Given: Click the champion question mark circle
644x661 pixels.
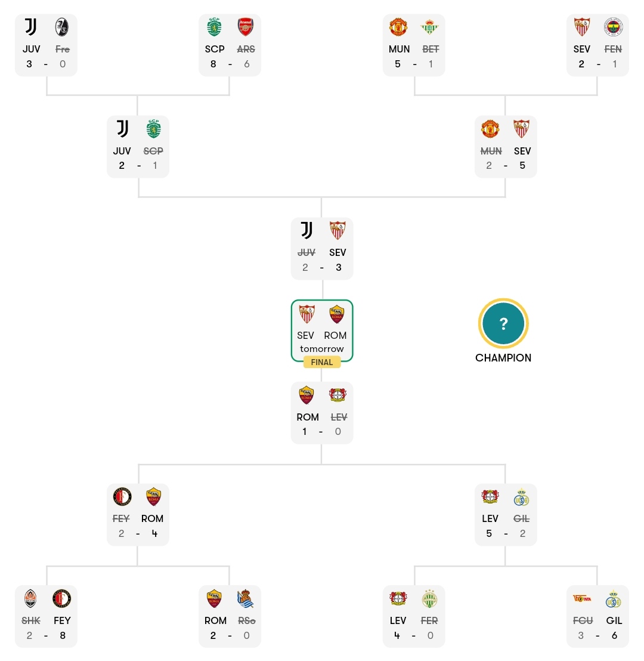Looking at the screenshot, I should click(503, 324).
